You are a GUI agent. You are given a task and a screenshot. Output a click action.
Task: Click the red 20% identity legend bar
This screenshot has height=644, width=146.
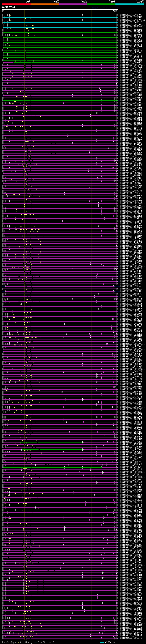16,4
